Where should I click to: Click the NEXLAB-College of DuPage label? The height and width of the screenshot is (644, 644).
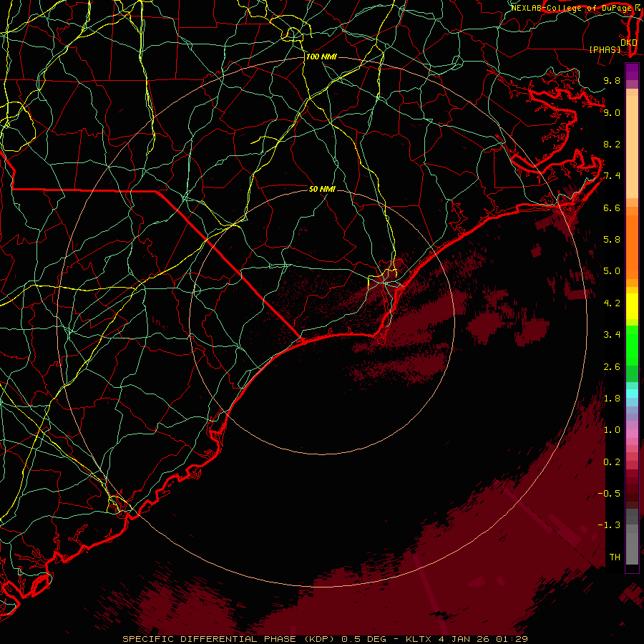point(571,8)
